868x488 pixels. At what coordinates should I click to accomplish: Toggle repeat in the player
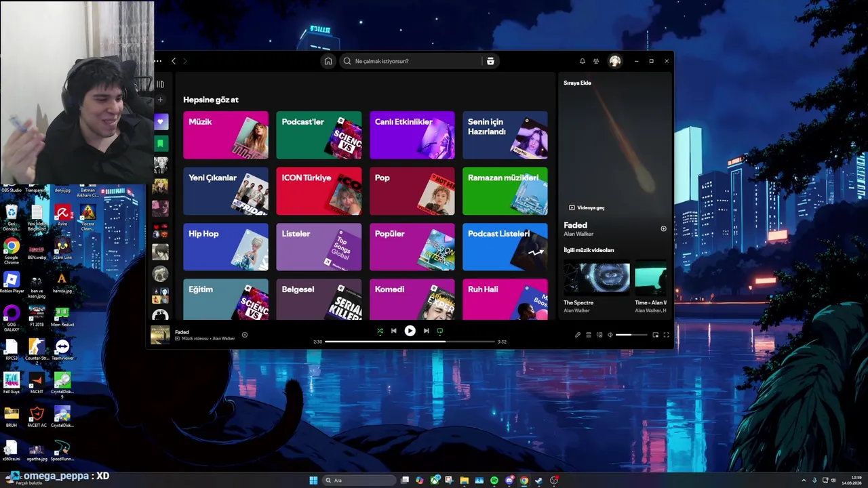click(439, 331)
